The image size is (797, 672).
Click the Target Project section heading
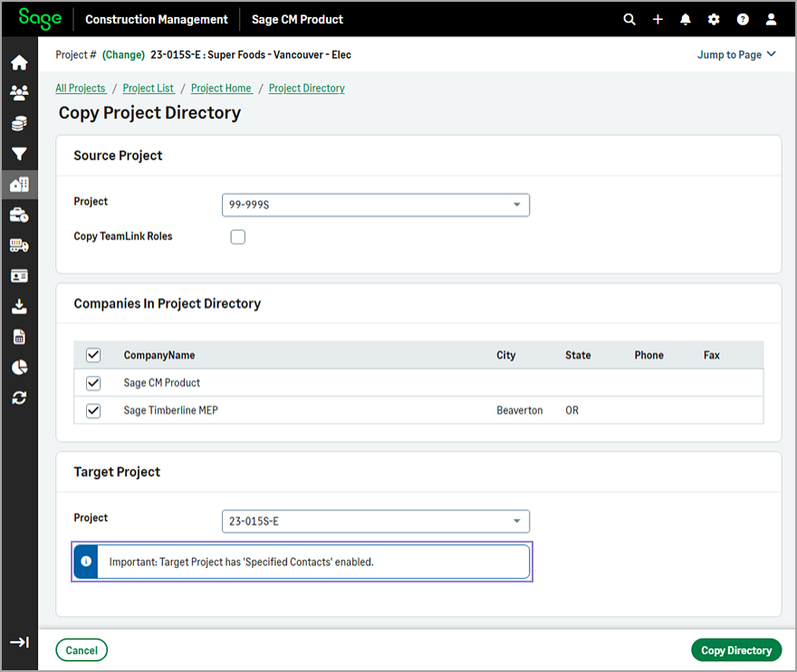(117, 472)
